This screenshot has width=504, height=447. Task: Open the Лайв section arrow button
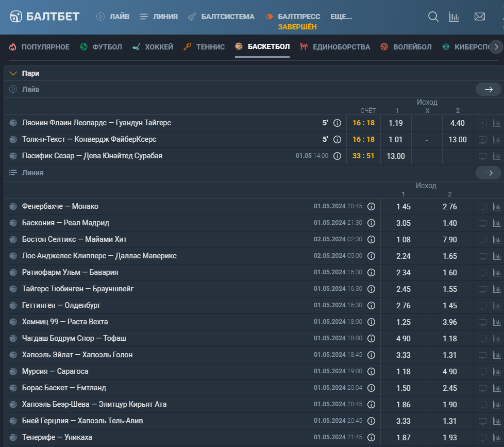click(x=488, y=89)
